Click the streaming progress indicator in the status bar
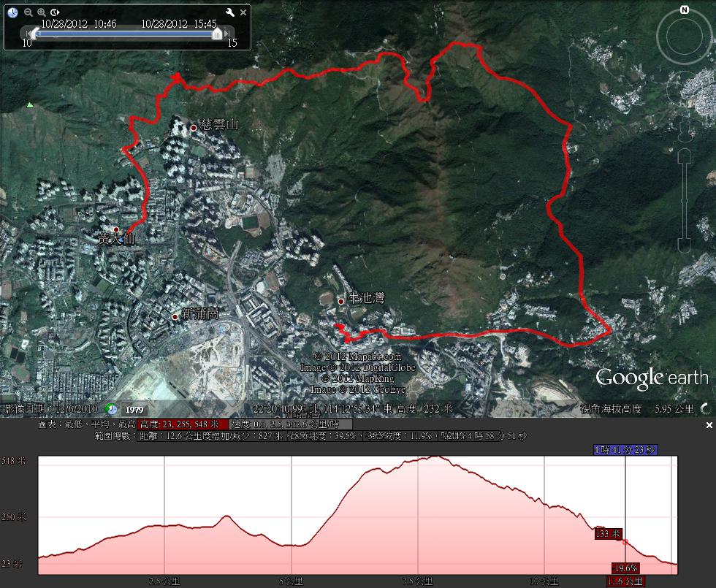The width and height of the screenshot is (716, 588). (706, 408)
